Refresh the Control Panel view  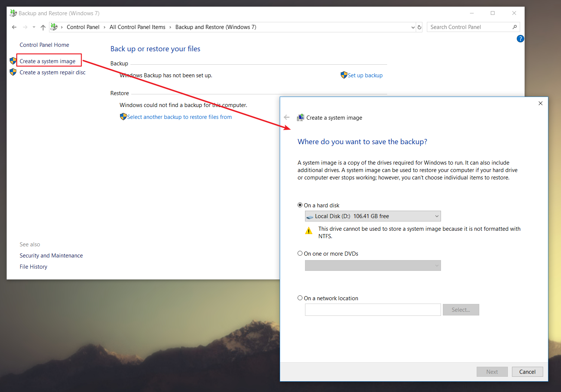419,27
